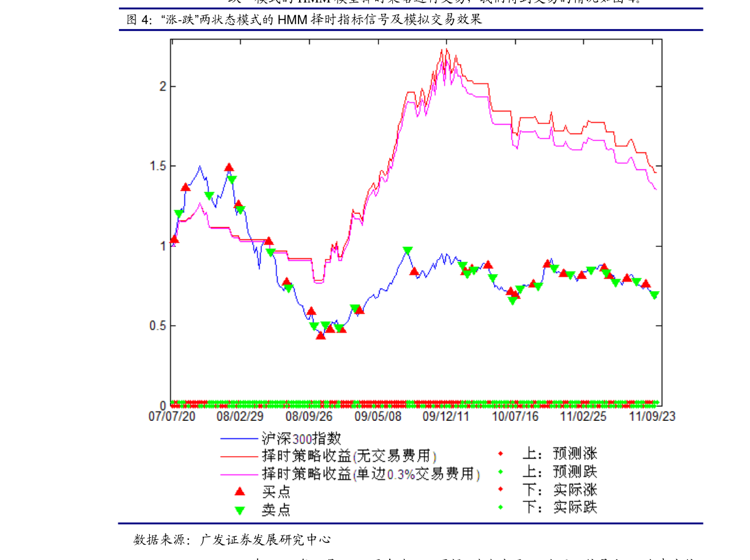Click the 07/07/20 x-axis date label
750x560 pixels.
(172, 416)
